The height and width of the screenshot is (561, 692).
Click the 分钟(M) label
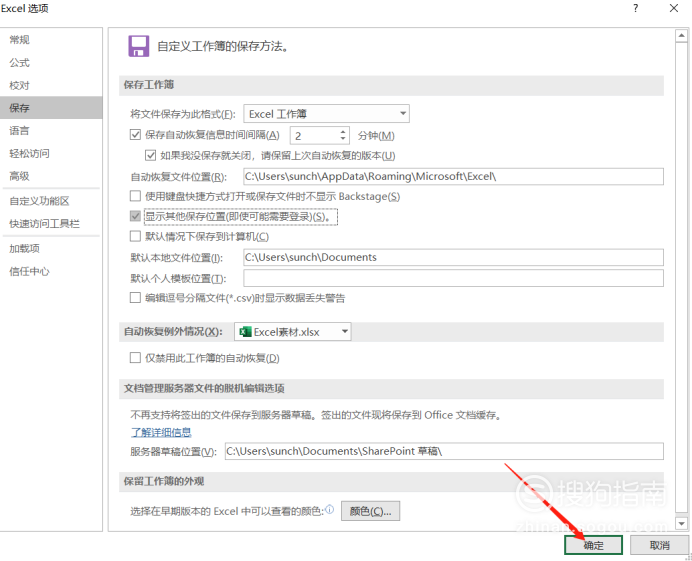pyautogui.click(x=376, y=136)
